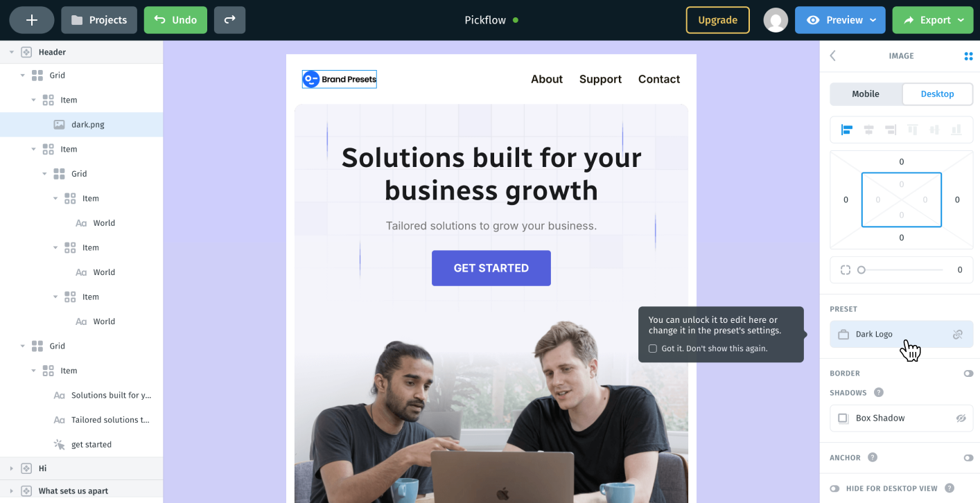This screenshot has width=980, height=503.
Task: Click the redo arrow icon
Action: 229,20
